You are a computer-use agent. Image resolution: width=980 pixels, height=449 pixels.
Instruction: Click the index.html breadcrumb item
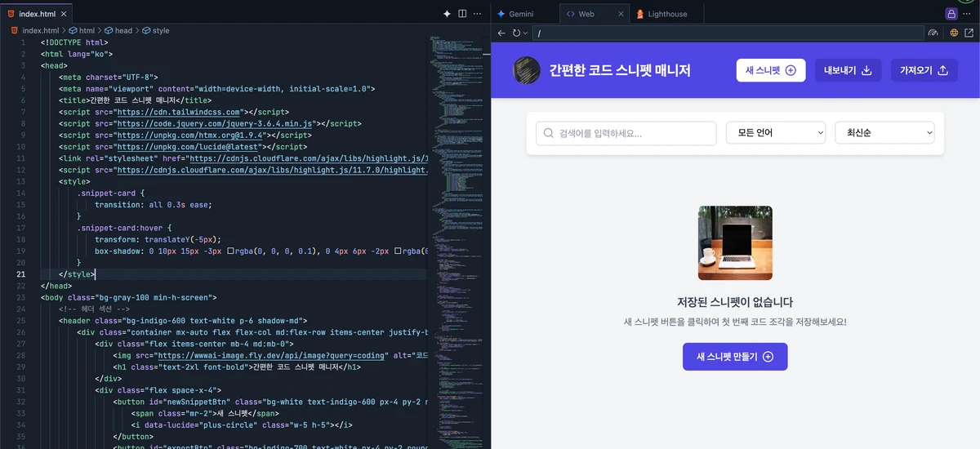click(34, 30)
